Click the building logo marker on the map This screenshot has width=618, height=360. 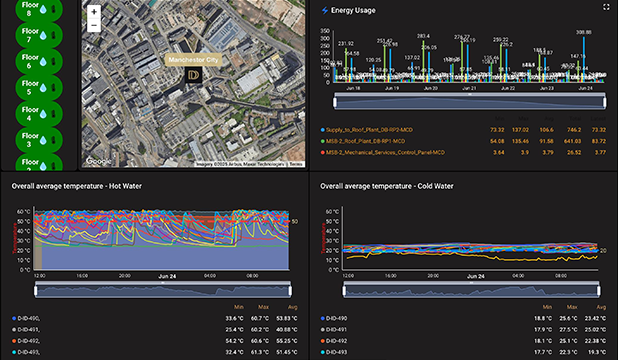tap(194, 75)
